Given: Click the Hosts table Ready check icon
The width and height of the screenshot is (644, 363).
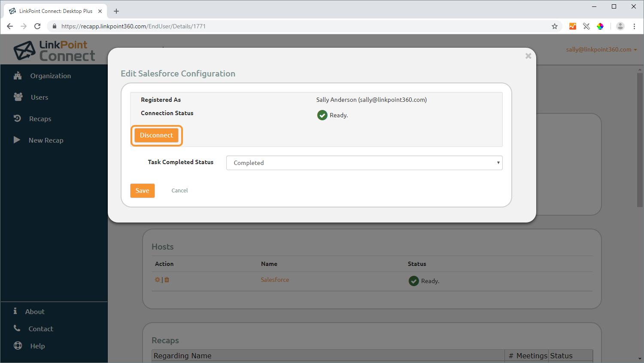Looking at the screenshot, I should 414,281.
